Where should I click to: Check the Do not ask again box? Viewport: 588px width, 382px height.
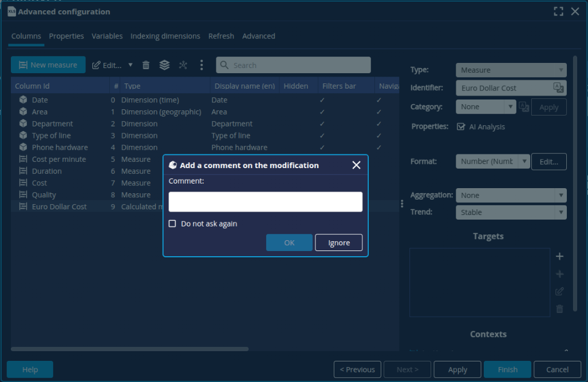click(172, 224)
